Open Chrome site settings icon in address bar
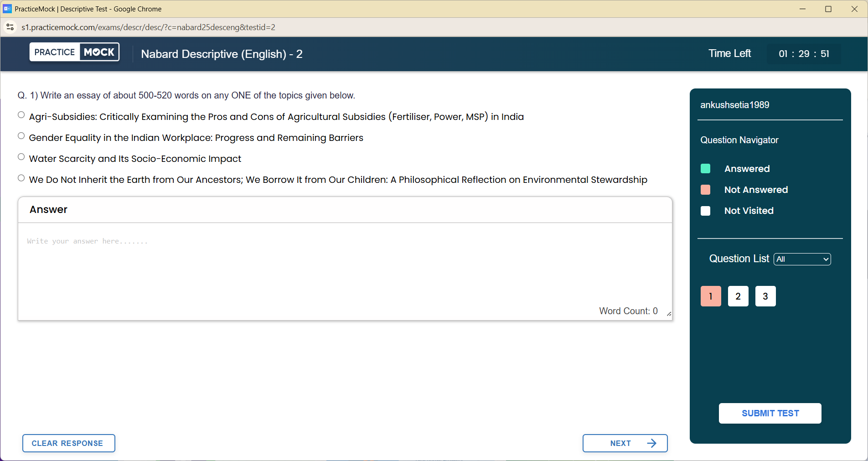This screenshot has height=461, width=868. [10, 27]
